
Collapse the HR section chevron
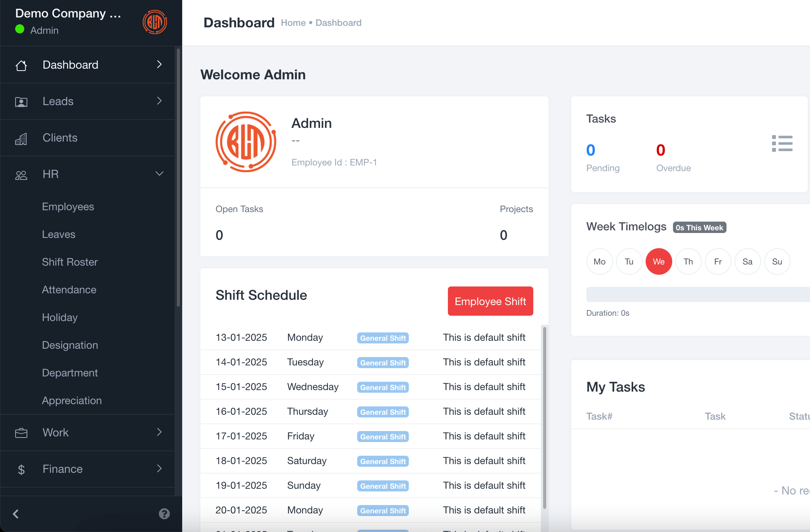[159, 173]
